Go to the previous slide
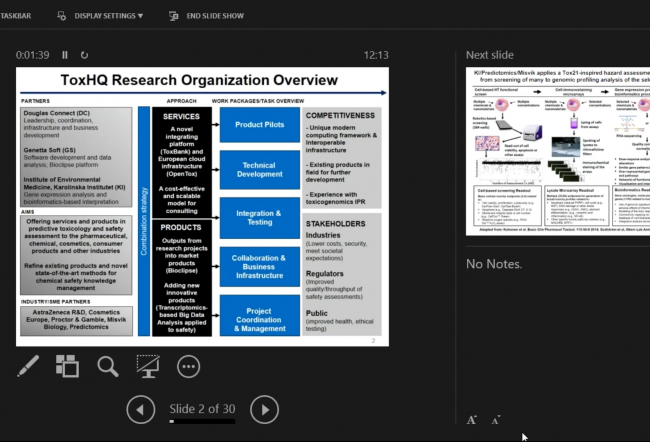Viewport: 650px width, 442px height. 141,410
